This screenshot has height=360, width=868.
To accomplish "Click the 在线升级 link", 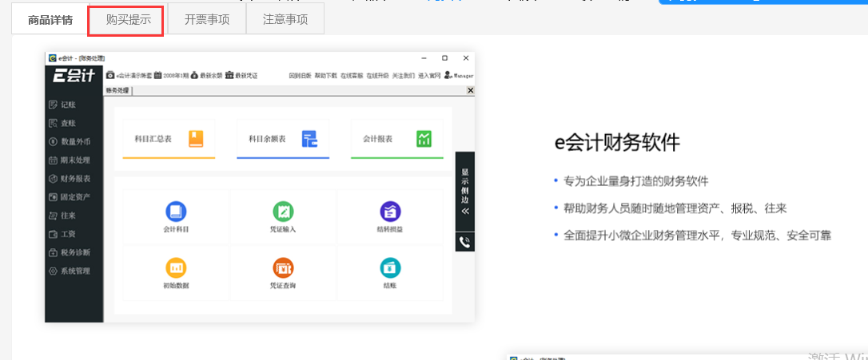I will 377,76.
